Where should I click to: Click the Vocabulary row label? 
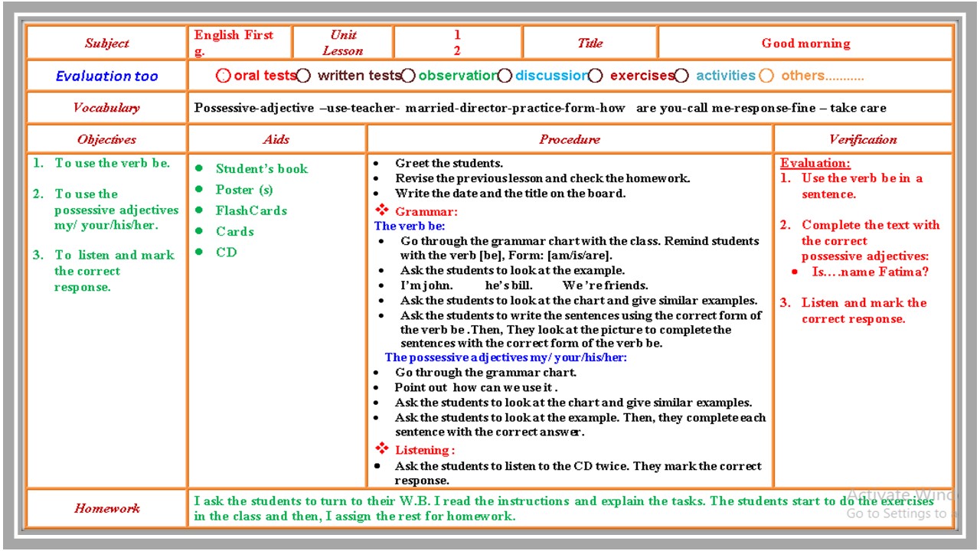[x=107, y=108]
